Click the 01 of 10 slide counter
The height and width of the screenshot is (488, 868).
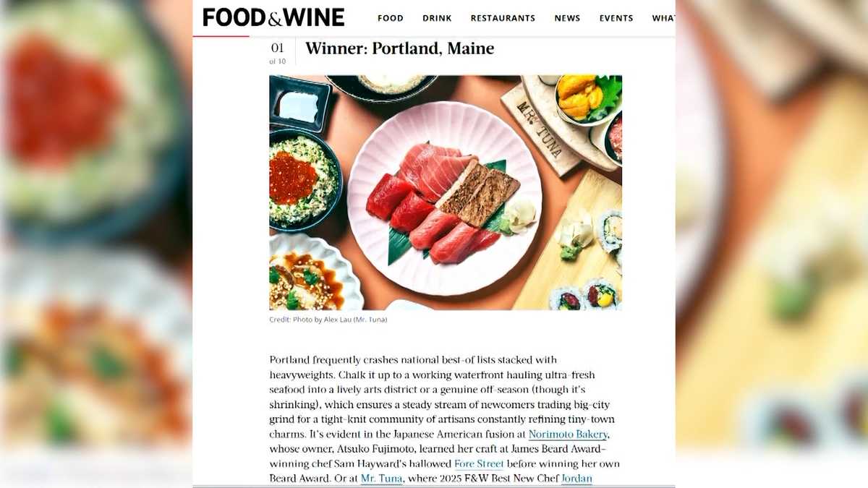click(278, 53)
